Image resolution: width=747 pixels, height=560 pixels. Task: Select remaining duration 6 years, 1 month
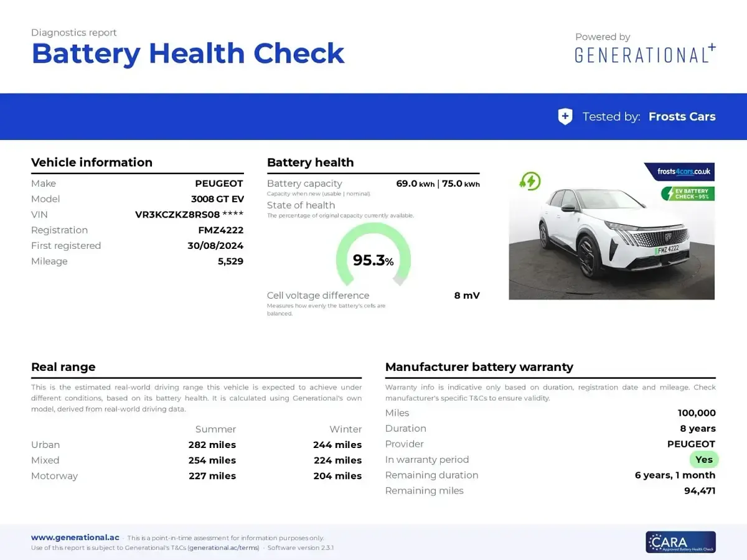pos(675,475)
